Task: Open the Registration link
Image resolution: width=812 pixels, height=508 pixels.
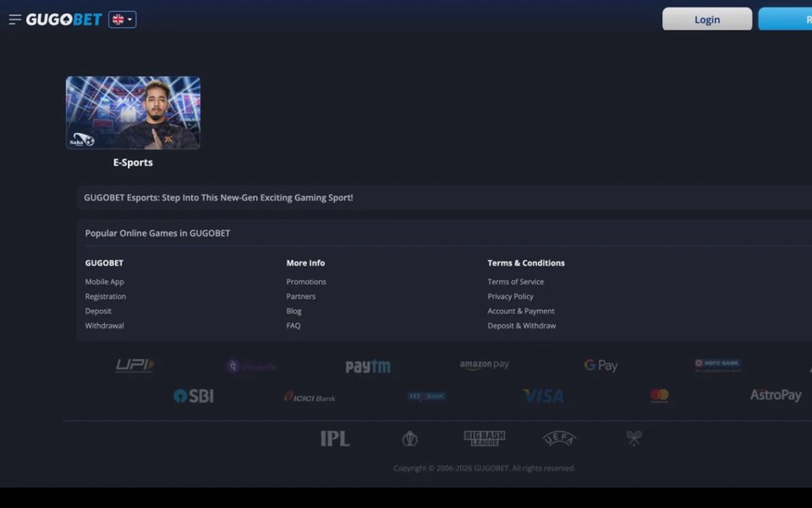Action: tap(106, 296)
